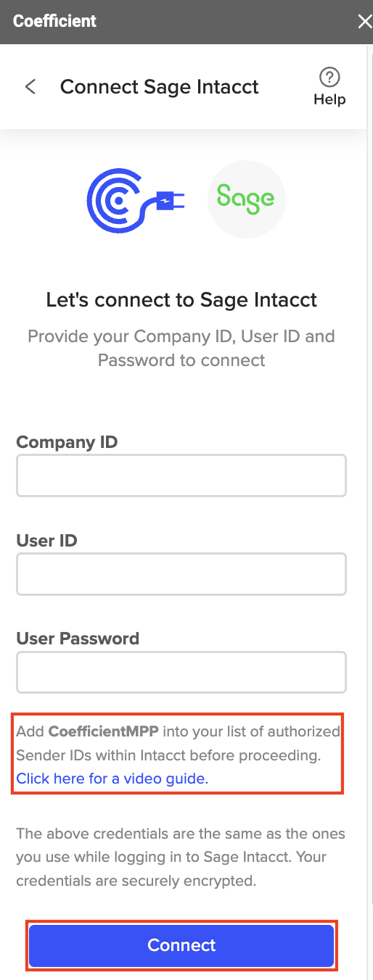Focus the User Password input field
Viewport: 373px width, 980px height.
(181, 672)
